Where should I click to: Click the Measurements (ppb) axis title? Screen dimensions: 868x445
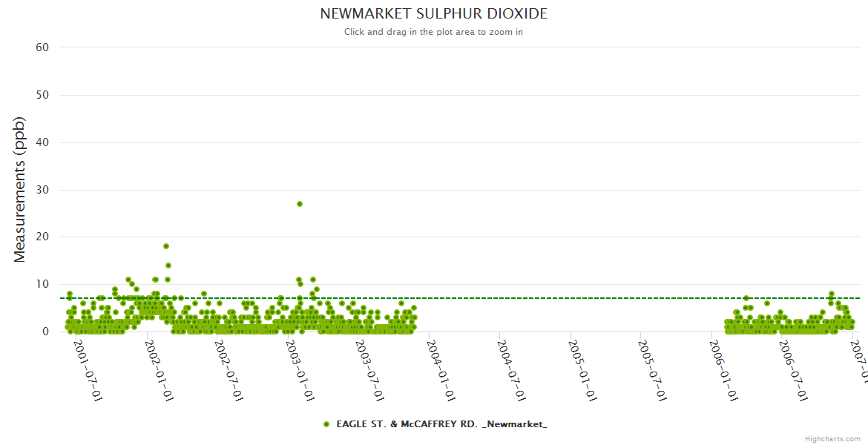click(20, 189)
